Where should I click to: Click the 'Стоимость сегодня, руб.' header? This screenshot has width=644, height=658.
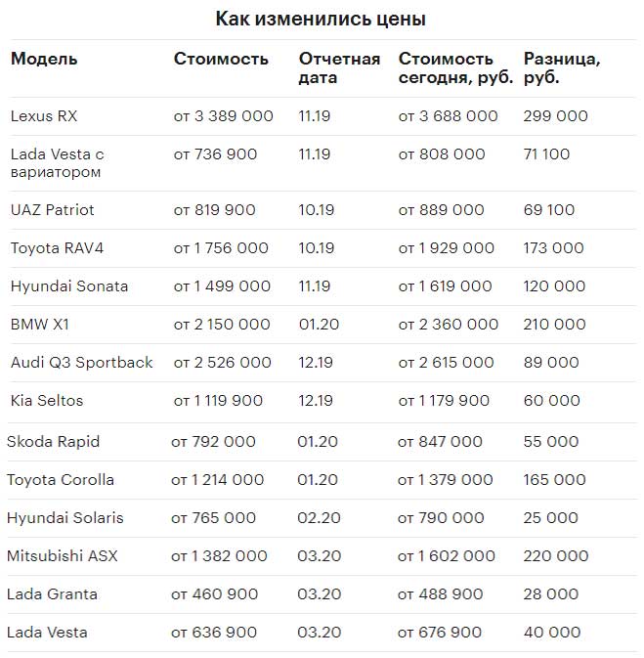coord(455,68)
